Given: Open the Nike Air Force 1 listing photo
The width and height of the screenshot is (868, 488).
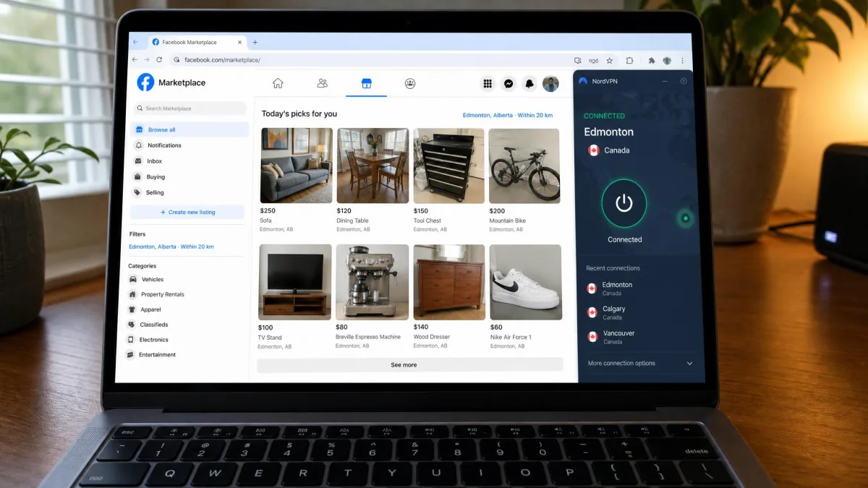Looking at the screenshot, I should click(x=526, y=282).
